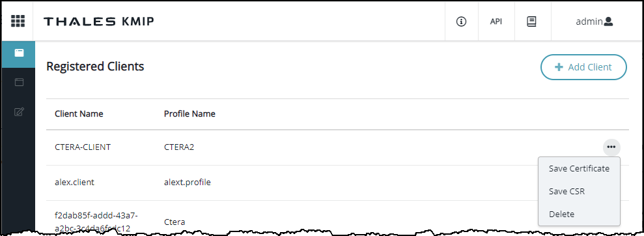This screenshot has width=644, height=236.
Task: Open the API playground link
Action: pyautogui.click(x=496, y=22)
